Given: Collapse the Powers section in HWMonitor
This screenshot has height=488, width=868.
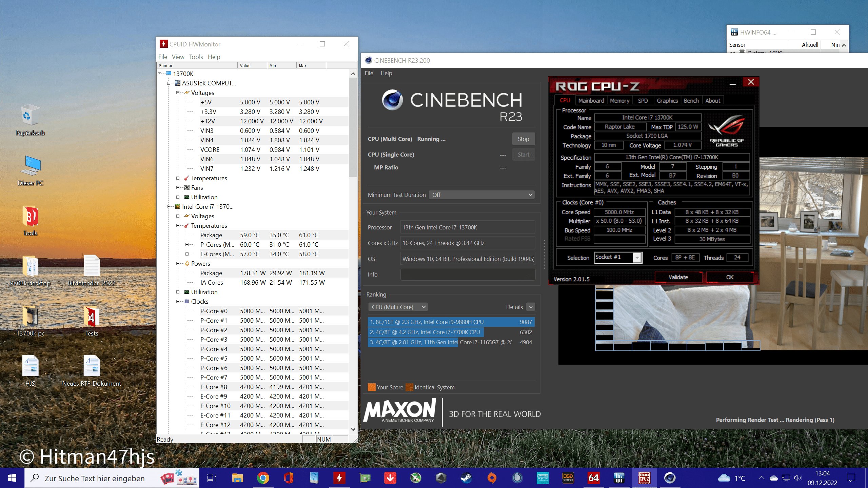Looking at the screenshot, I should click(x=178, y=263).
